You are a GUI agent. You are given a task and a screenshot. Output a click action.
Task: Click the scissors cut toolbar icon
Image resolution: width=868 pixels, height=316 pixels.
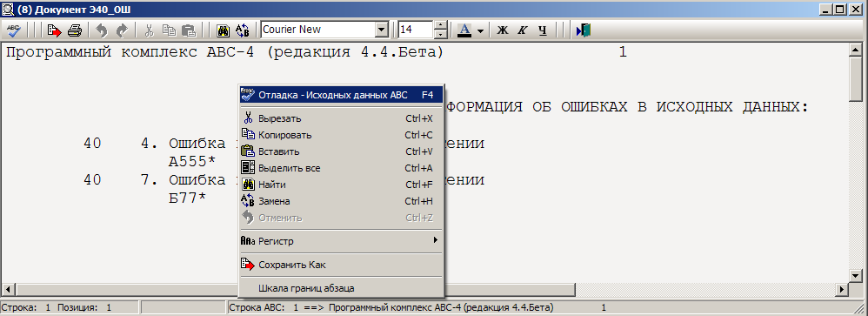[149, 30]
